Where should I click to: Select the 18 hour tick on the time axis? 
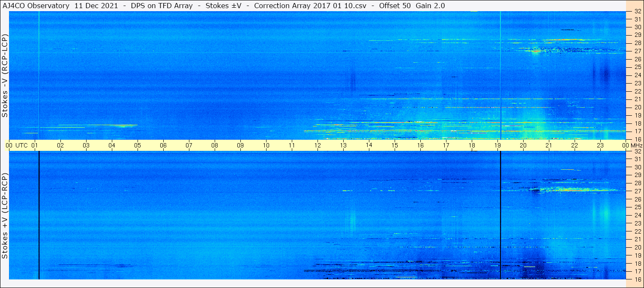[x=472, y=145]
